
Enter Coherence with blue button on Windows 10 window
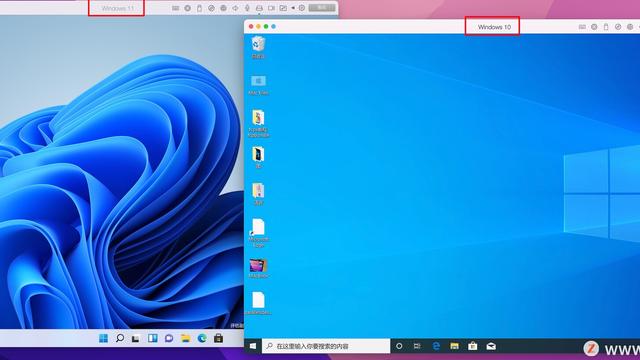[273, 27]
